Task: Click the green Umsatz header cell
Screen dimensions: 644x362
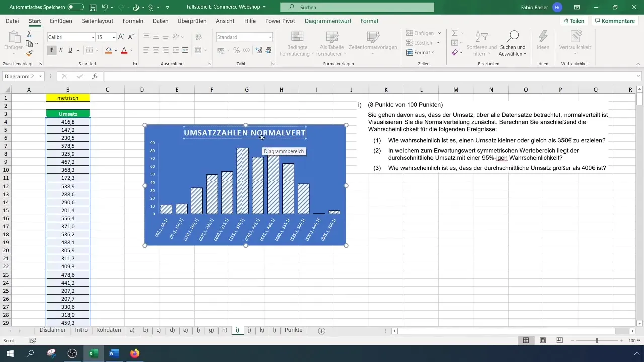Action: tap(68, 114)
